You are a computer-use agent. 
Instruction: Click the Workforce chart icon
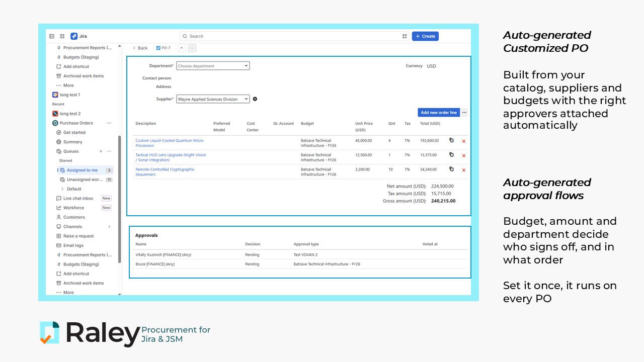(x=59, y=208)
